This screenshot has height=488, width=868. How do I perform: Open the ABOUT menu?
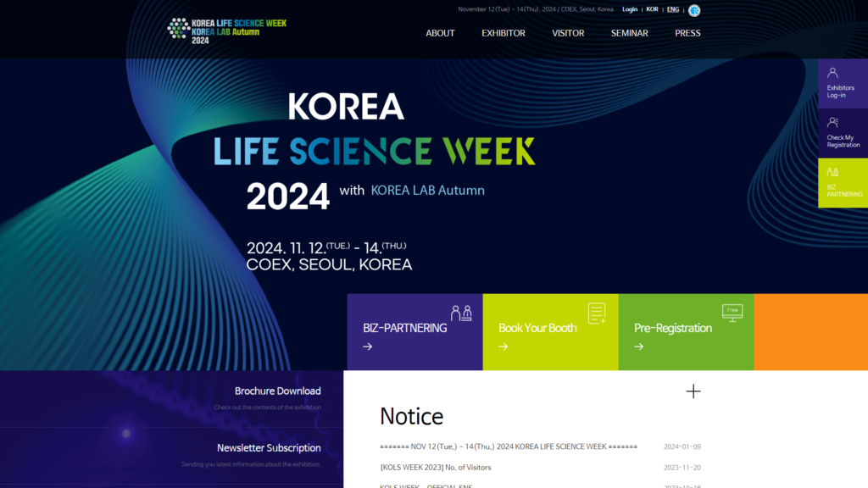click(440, 33)
